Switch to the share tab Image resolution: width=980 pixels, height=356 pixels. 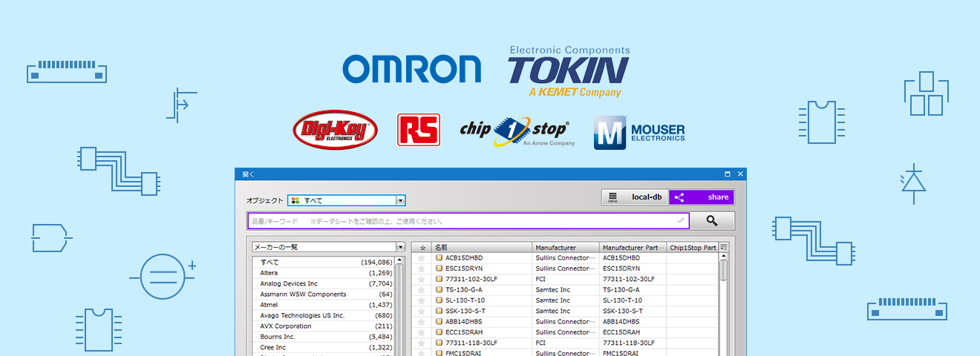[702, 197]
